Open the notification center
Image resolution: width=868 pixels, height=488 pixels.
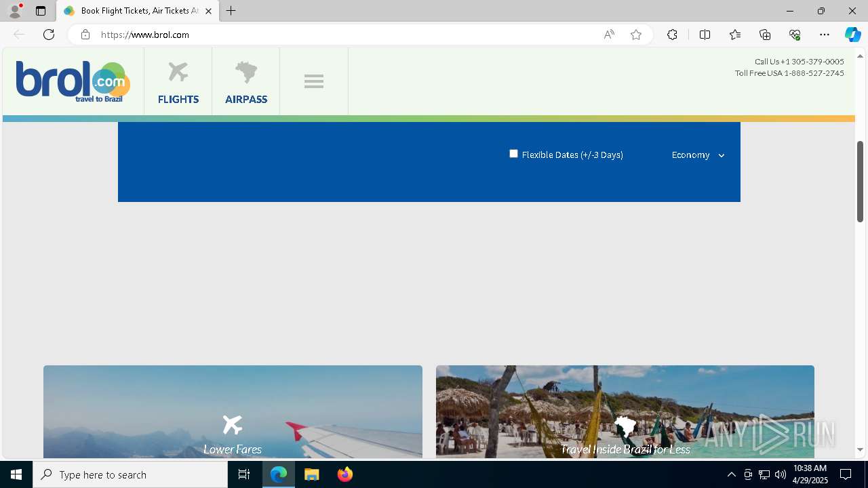point(846,474)
